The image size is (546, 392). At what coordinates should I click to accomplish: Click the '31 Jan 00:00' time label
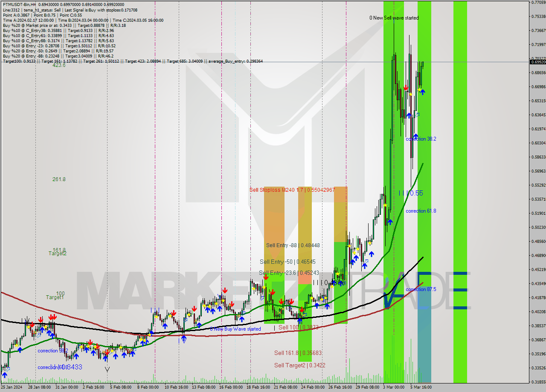coord(67,387)
